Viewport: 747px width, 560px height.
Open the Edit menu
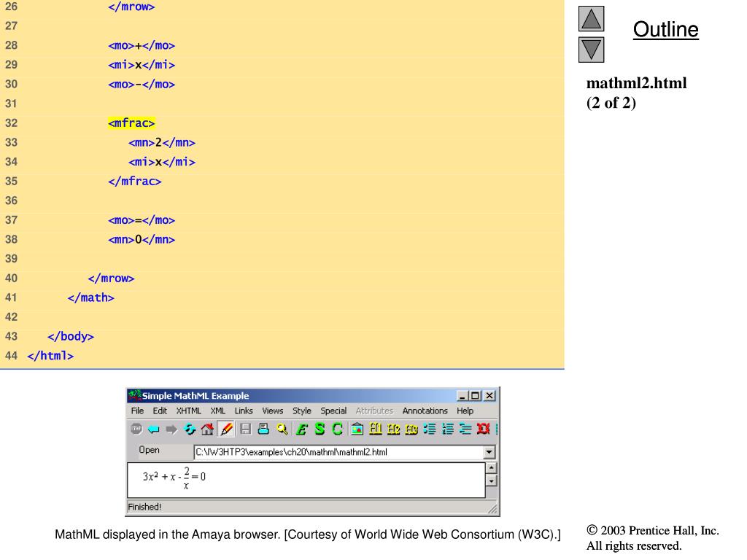(x=160, y=411)
